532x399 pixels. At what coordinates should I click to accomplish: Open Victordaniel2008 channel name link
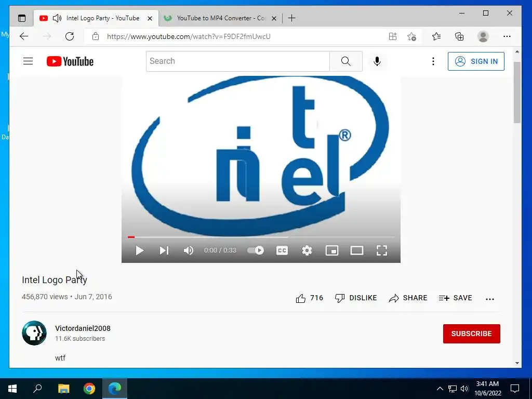coord(83,328)
